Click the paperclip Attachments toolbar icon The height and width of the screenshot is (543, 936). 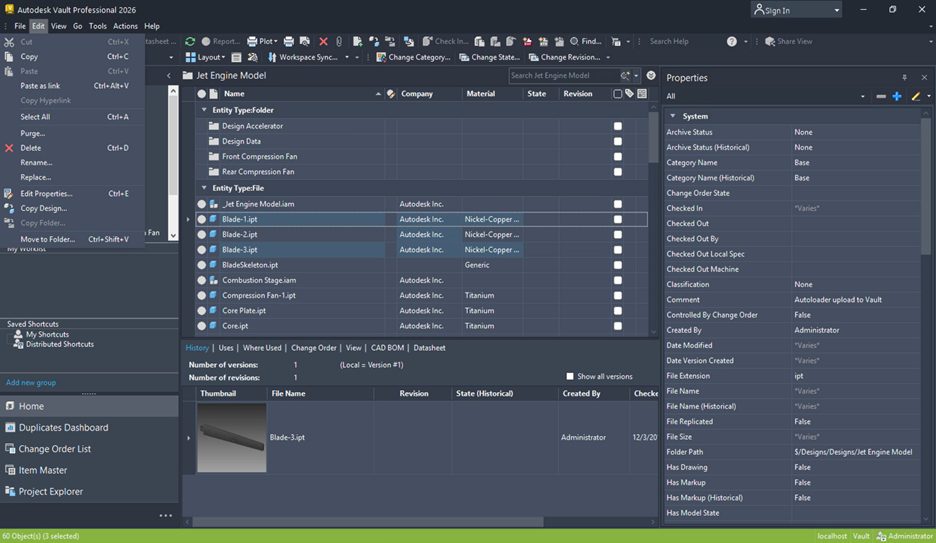pyautogui.click(x=339, y=41)
